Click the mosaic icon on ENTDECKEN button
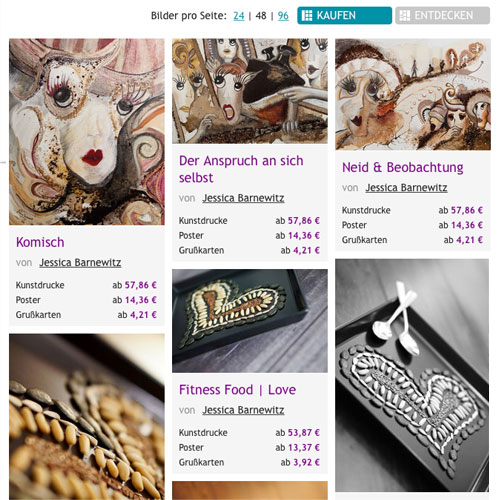500x500 pixels. [x=405, y=15]
